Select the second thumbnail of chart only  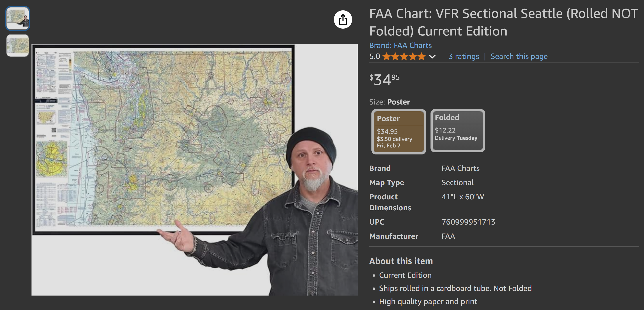tap(18, 46)
